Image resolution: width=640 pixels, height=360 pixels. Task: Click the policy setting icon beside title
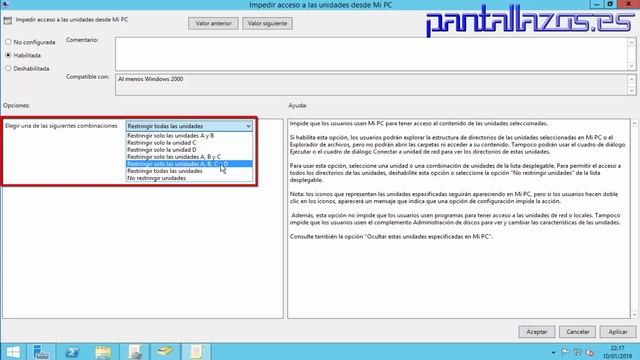click(7, 20)
